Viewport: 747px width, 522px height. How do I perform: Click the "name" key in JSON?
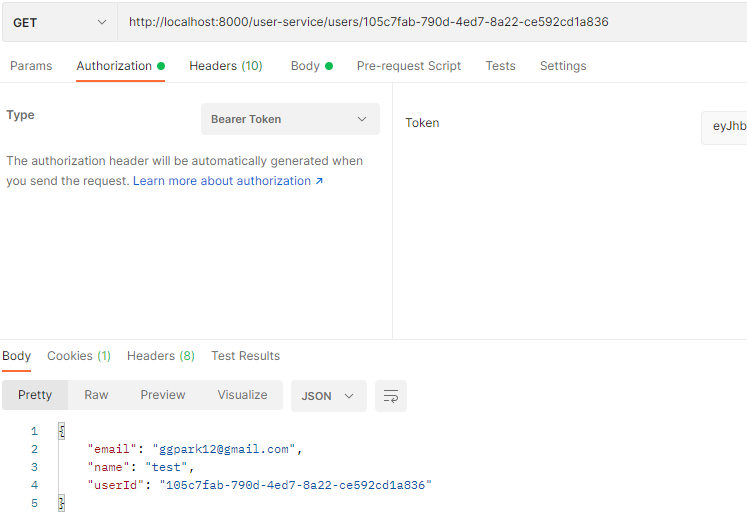click(x=108, y=467)
